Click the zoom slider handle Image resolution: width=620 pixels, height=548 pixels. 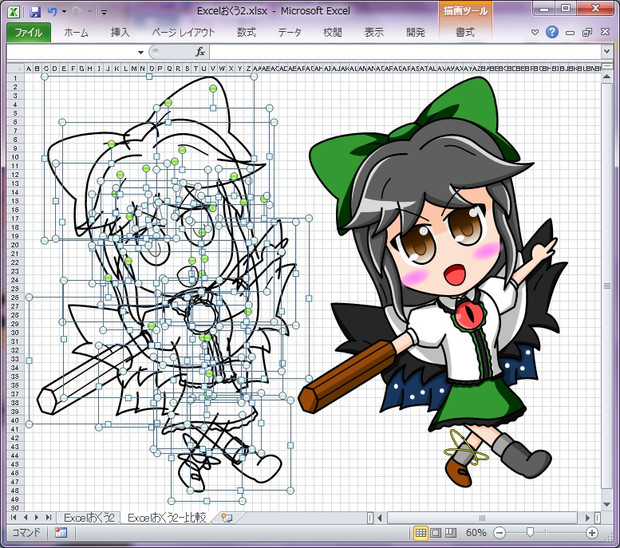click(x=530, y=533)
